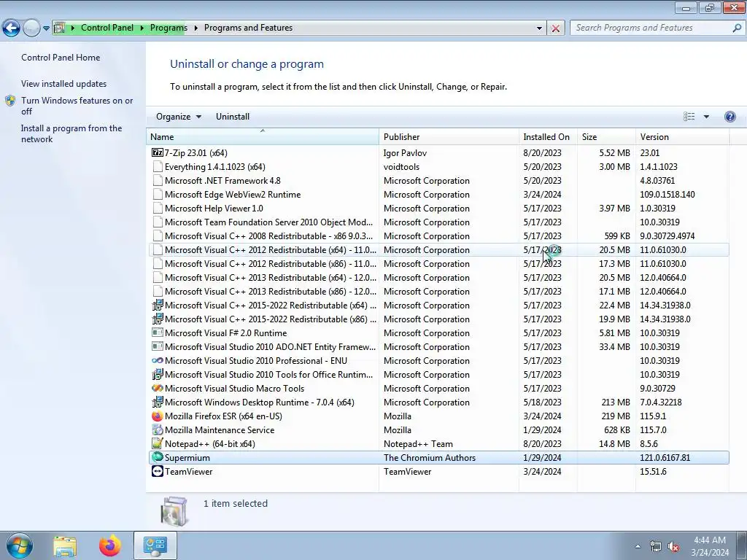This screenshot has width=747, height=560.
Task: Click Uninstall in the toolbar
Action: click(233, 117)
